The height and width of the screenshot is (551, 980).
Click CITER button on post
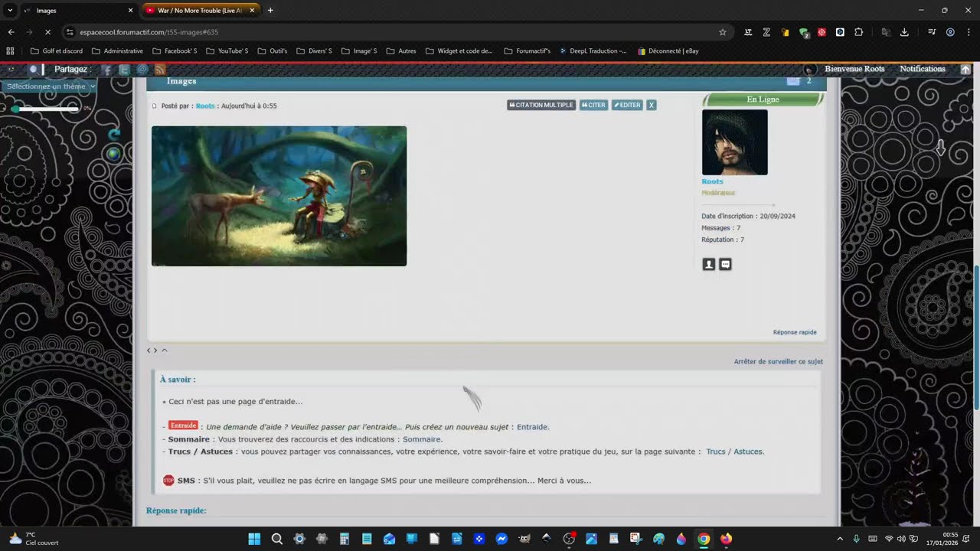click(x=593, y=105)
